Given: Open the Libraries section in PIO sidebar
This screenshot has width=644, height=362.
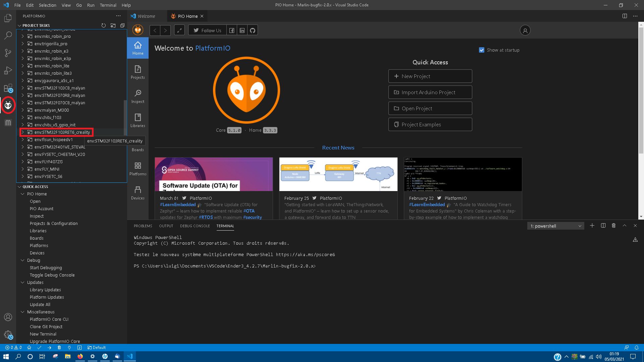Looking at the screenshot, I should click(138, 120).
